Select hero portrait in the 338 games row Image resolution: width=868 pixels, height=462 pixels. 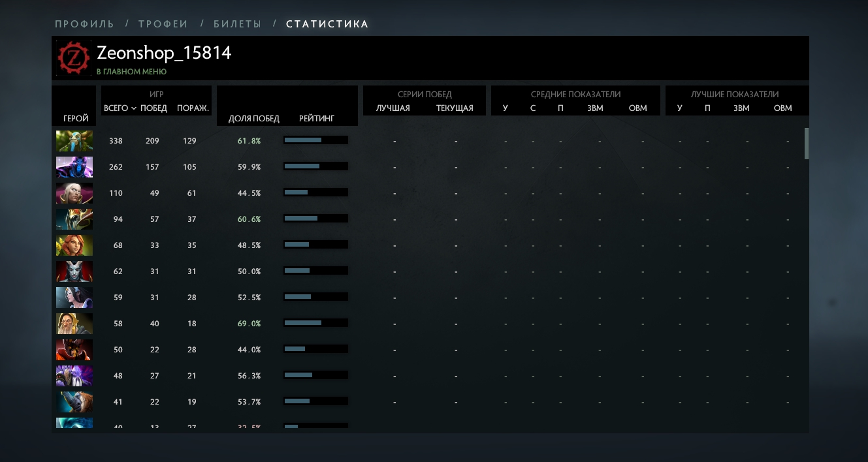click(74, 141)
